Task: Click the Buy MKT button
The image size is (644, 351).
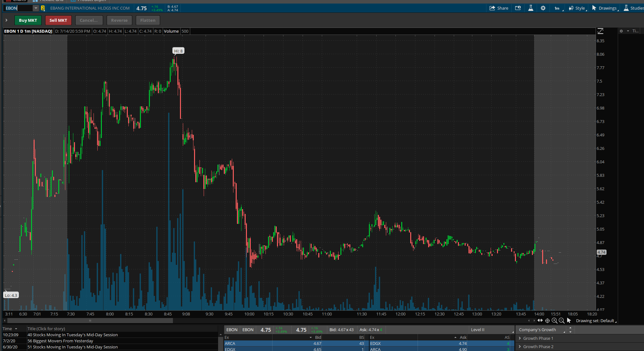Action: tap(28, 20)
